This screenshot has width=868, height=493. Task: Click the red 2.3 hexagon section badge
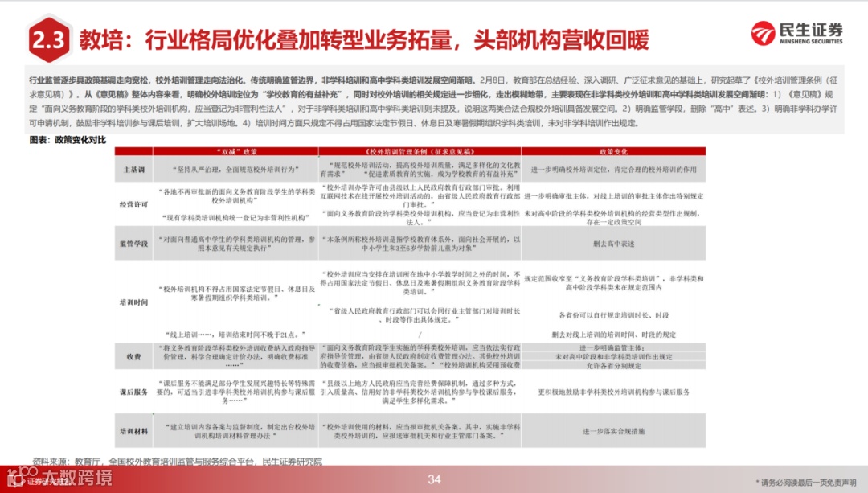[49, 39]
